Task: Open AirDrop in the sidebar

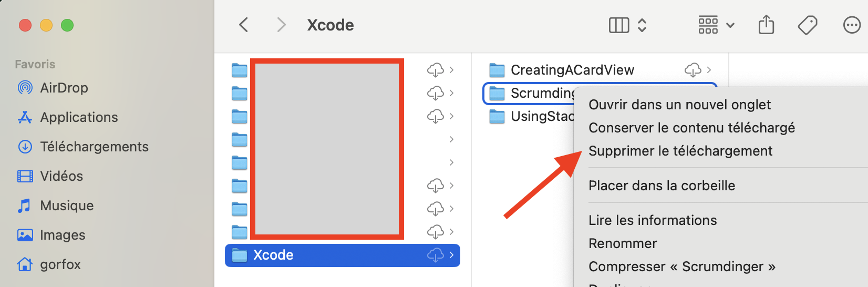Action: point(64,88)
